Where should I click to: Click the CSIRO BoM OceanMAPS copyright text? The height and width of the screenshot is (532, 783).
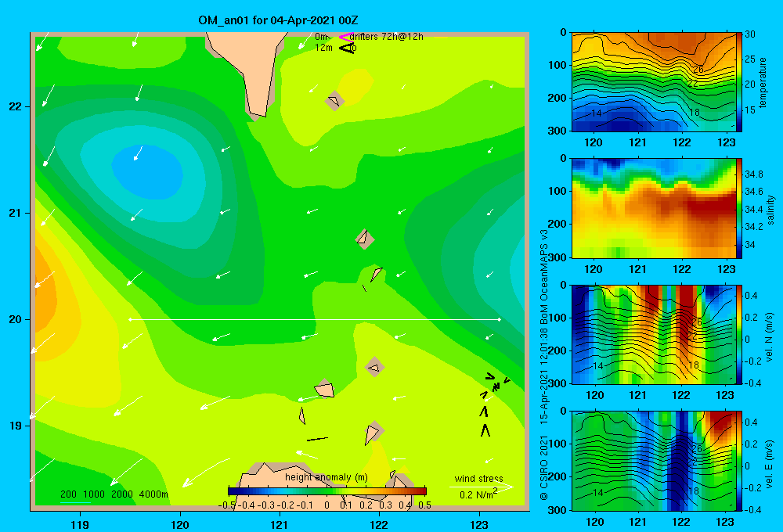coord(544,365)
